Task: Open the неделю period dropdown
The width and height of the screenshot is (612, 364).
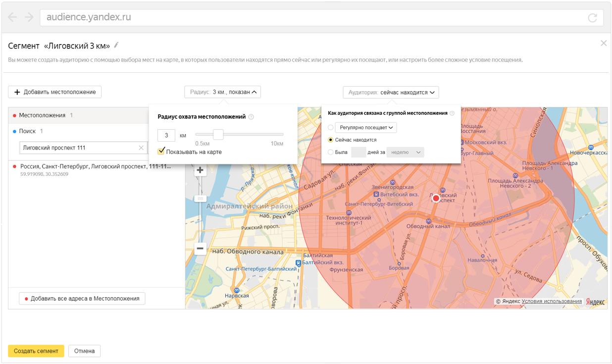Action: pyautogui.click(x=406, y=153)
